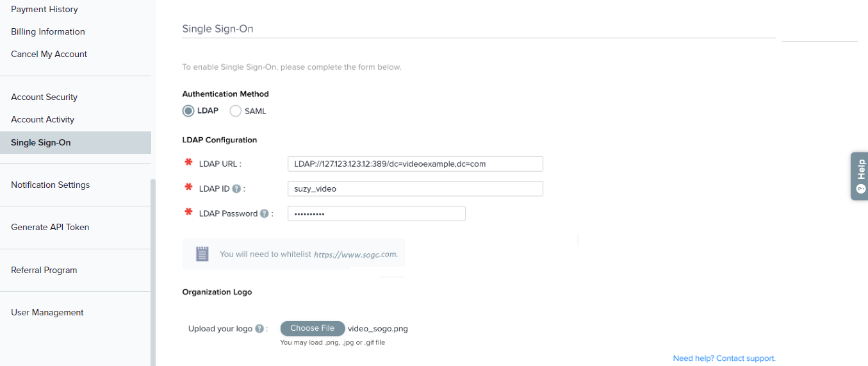Open Notification Settings in sidebar
Screen dimensions: 868x366
(x=51, y=185)
